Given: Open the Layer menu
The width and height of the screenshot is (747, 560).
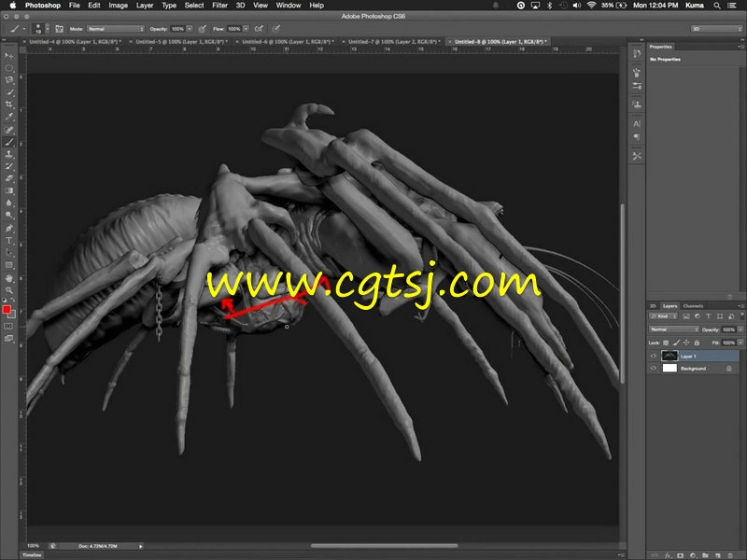Looking at the screenshot, I should tap(145, 6).
